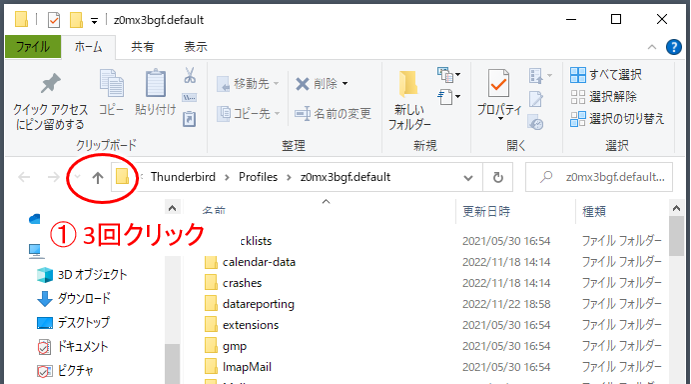The image size is (691, 384).
Task: Click the Back navigation arrow
Action: tap(24, 177)
